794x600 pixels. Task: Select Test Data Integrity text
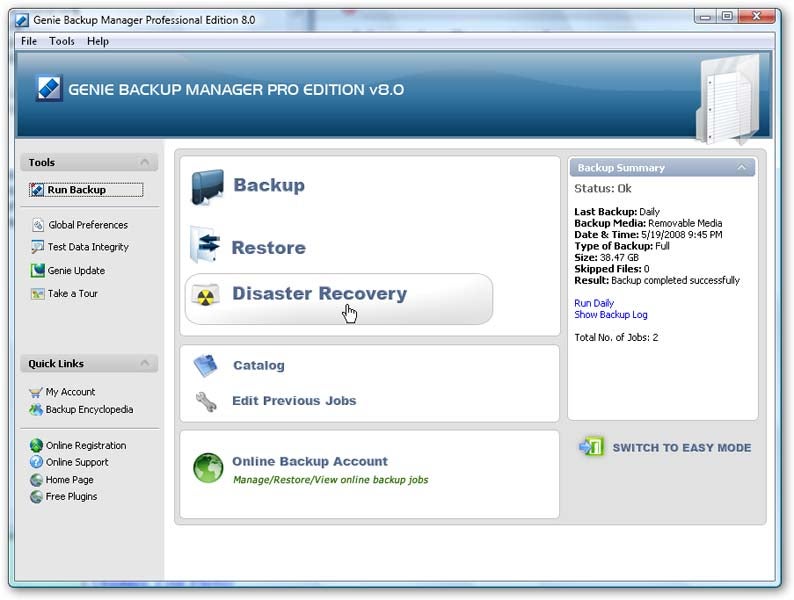[88, 247]
